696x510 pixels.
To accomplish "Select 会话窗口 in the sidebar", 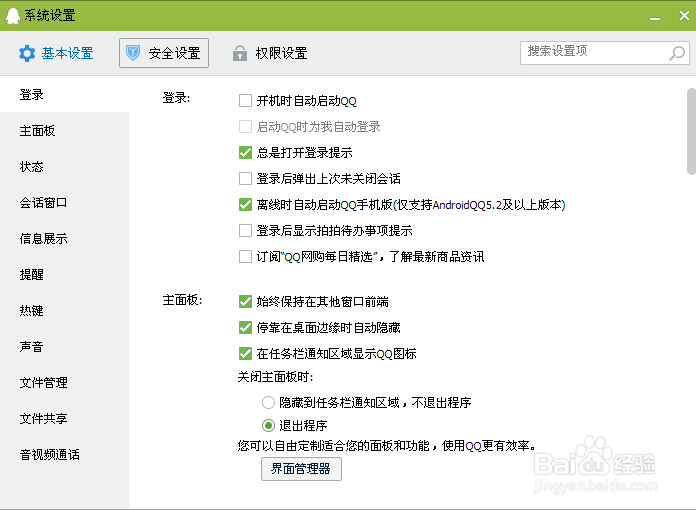I will [64, 202].
